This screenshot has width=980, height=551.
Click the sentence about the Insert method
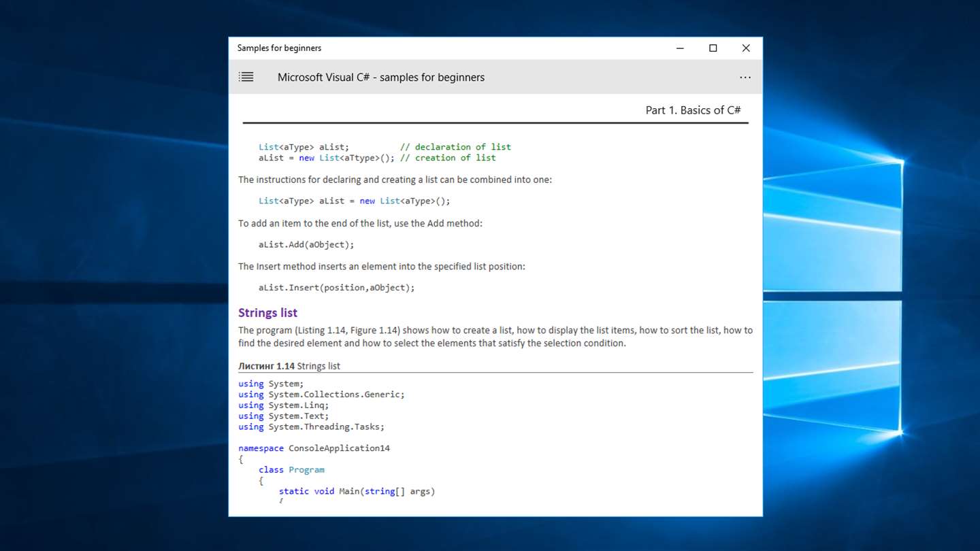pyautogui.click(x=382, y=267)
